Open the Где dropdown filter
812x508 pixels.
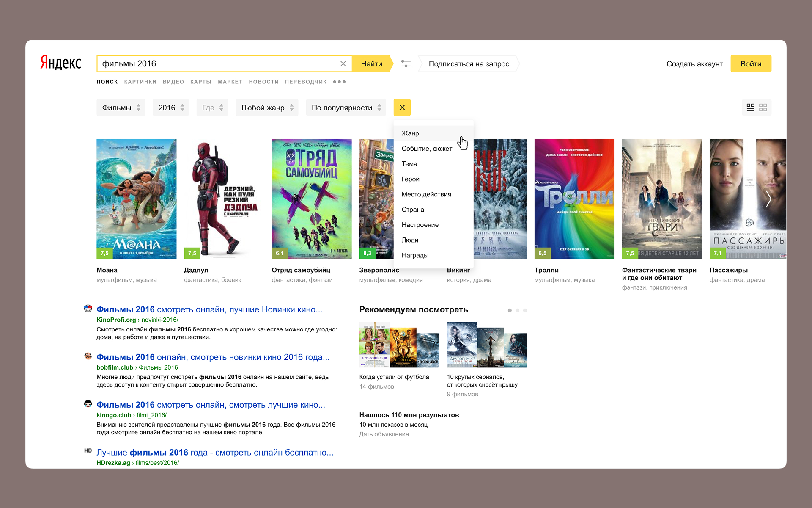tap(212, 108)
